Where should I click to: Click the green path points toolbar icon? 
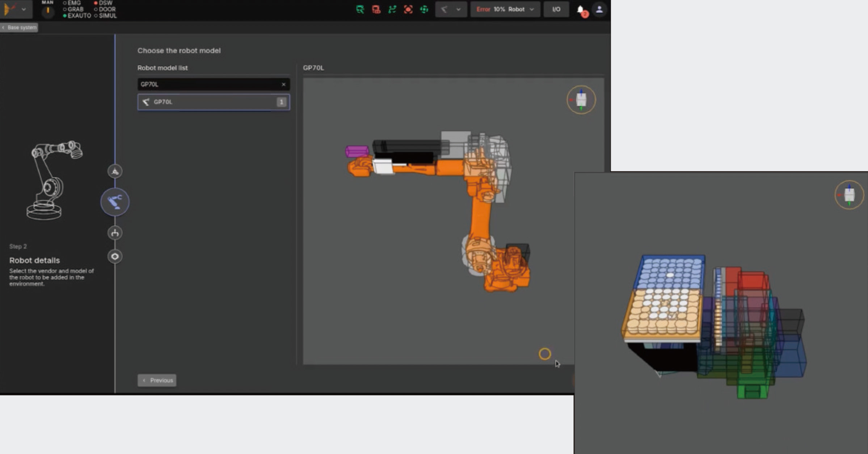pyautogui.click(x=392, y=9)
